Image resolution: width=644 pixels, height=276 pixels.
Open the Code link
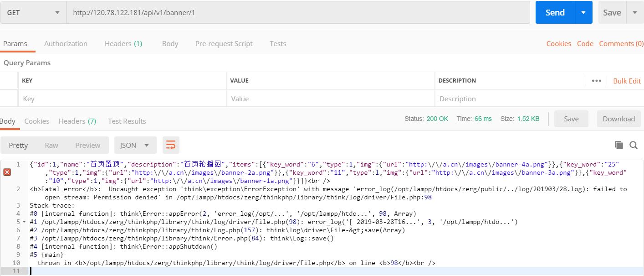585,44
